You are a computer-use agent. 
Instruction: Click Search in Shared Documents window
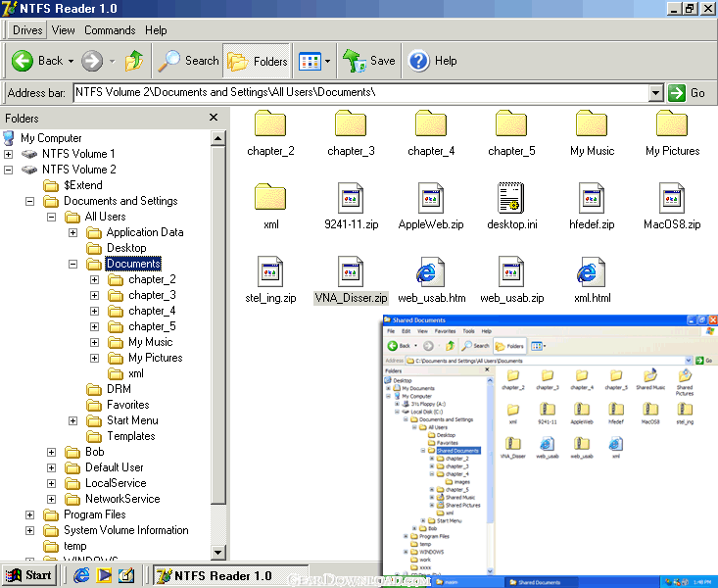point(476,346)
